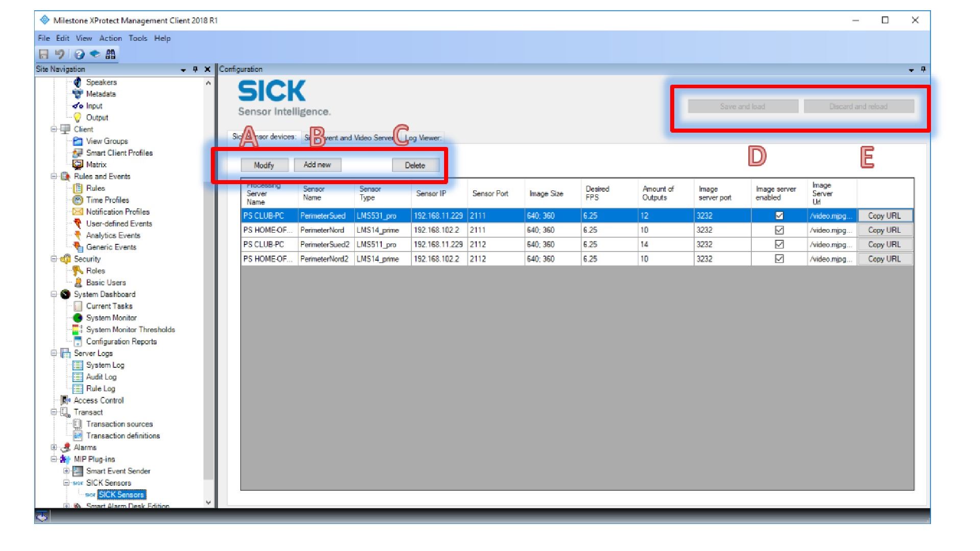Click the Smart Event Sender icon
980x551 pixels.
coord(78,471)
